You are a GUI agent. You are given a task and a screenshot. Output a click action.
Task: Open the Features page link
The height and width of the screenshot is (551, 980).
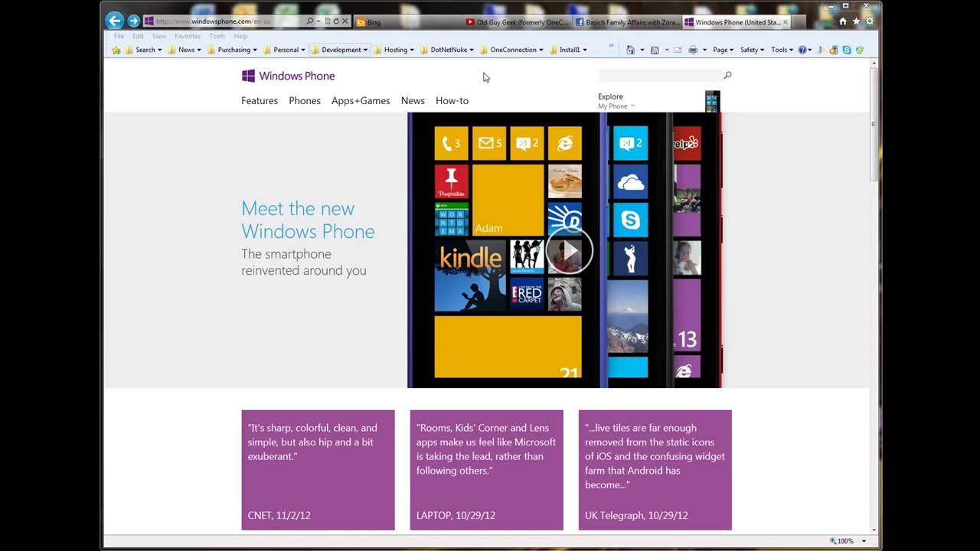(x=260, y=100)
